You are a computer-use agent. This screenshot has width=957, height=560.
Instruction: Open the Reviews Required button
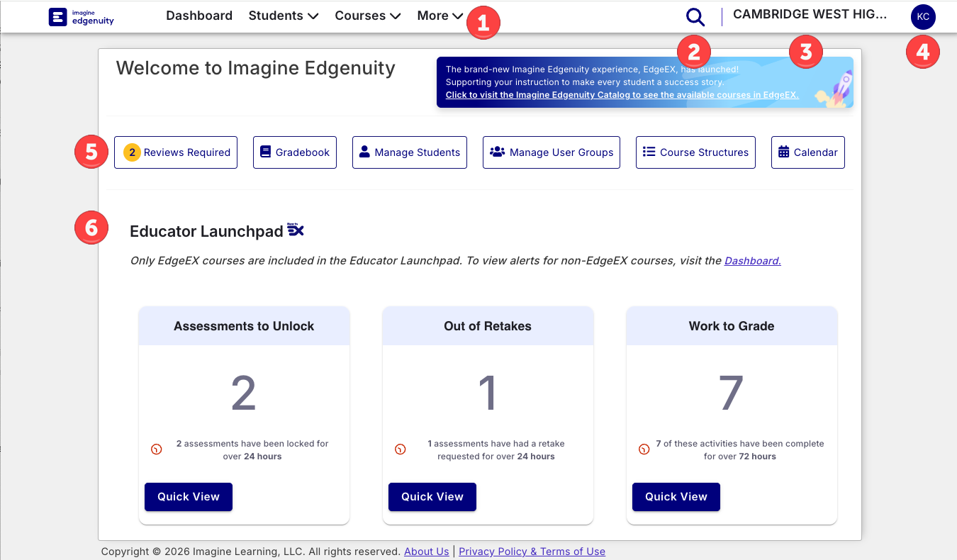[x=176, y=152]
